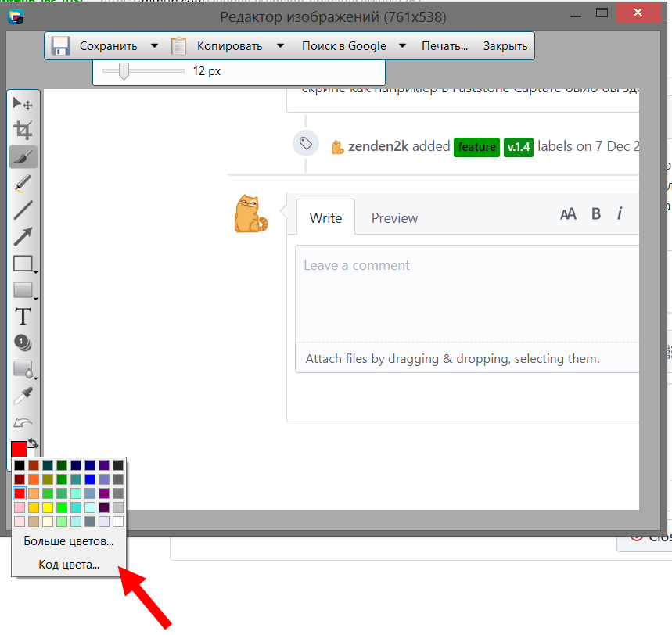Viewport: 672px width, 635px height.
Task: Open the Сохранить dropdown arrow
Action: click(155, 46)
